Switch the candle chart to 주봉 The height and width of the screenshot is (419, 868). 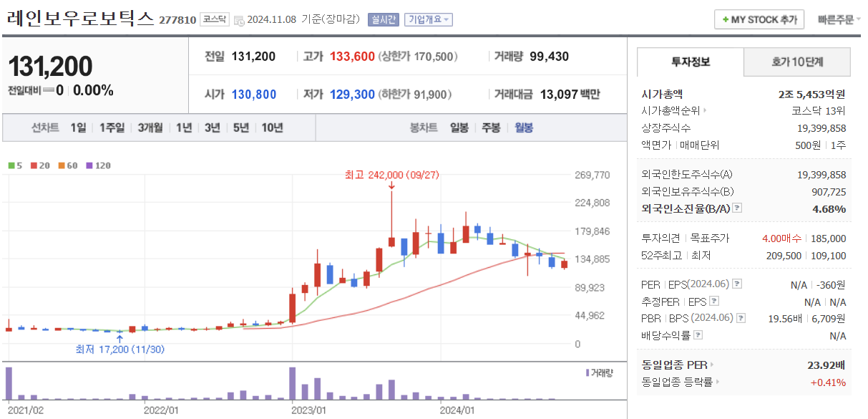point(491,128)
